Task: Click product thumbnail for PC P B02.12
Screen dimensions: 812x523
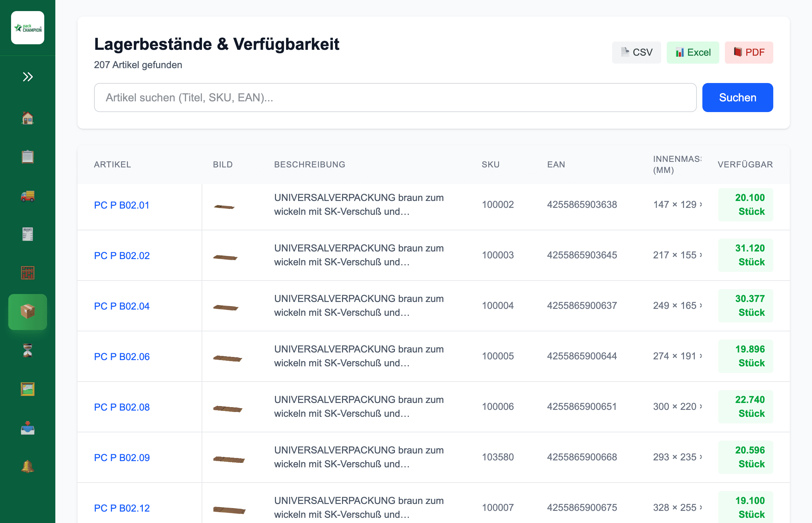Action: click(229, 510)
